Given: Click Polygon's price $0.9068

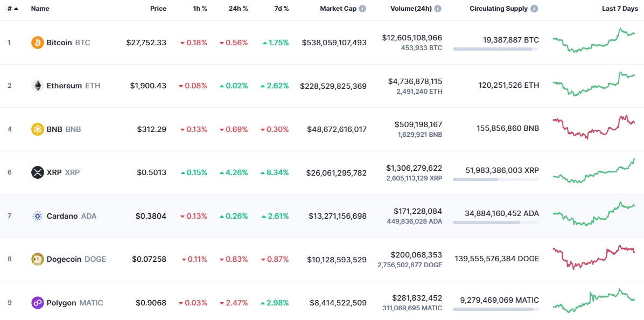Looking at the screenshot, I should [x=151, y=303].
